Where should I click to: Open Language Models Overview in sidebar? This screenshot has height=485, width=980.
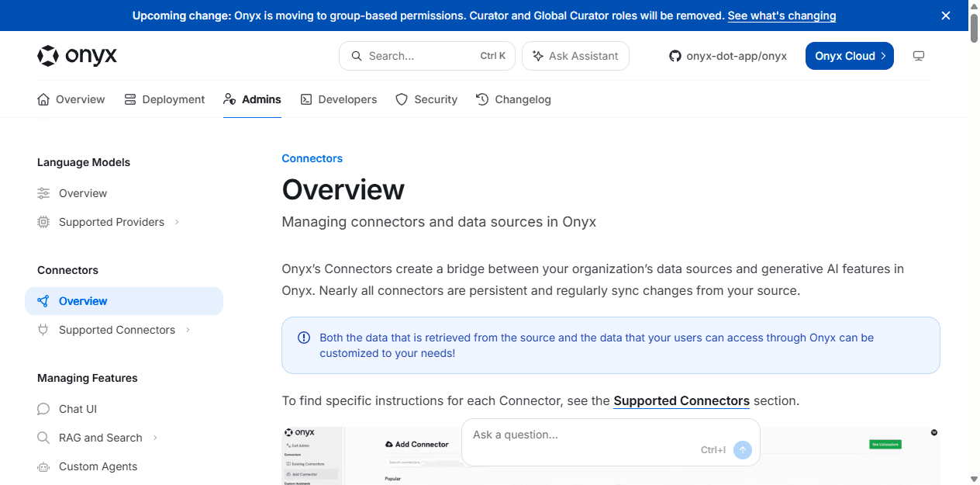[x=124, y=193]
